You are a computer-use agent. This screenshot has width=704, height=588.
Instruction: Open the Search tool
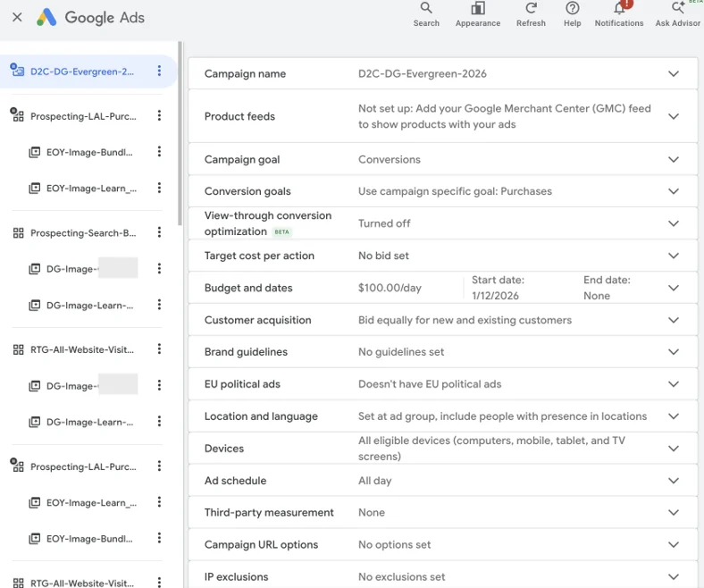(x=426, y=14)
